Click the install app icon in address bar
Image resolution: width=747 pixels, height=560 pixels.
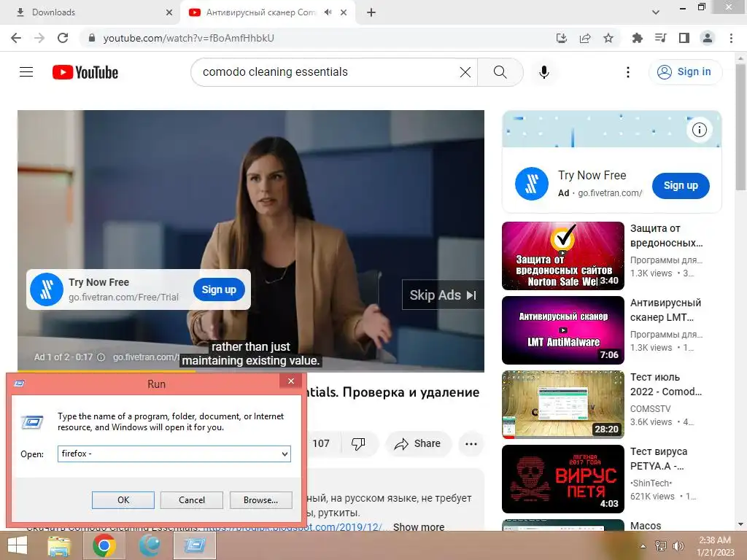562,38
